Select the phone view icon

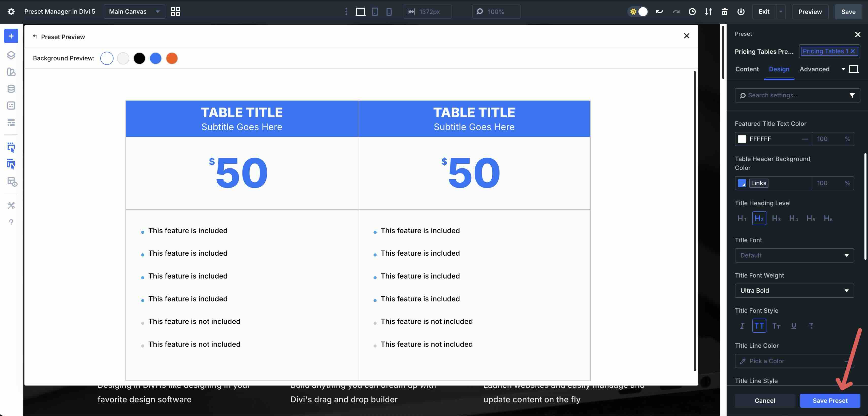pyautogui.click(x=389, y=11)
